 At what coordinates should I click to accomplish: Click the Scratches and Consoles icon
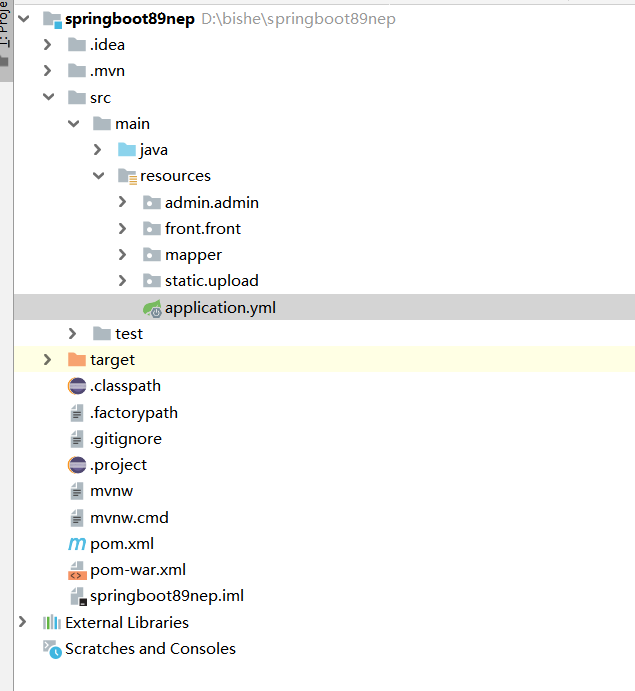[x=52, y=649]
